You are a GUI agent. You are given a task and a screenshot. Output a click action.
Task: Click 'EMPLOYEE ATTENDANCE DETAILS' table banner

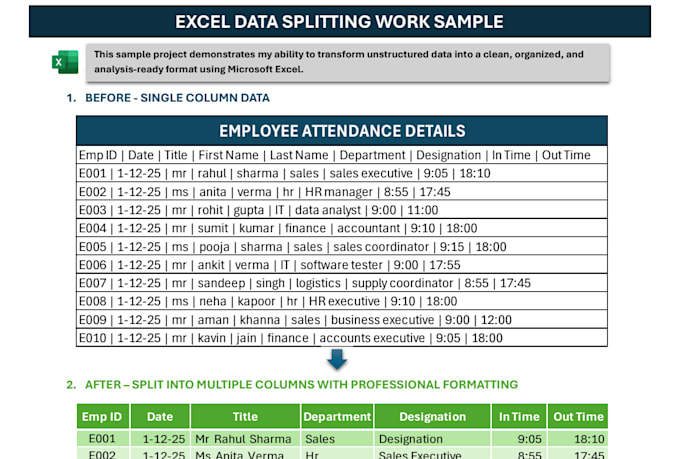pyautogui.click(x=342, y=131)
